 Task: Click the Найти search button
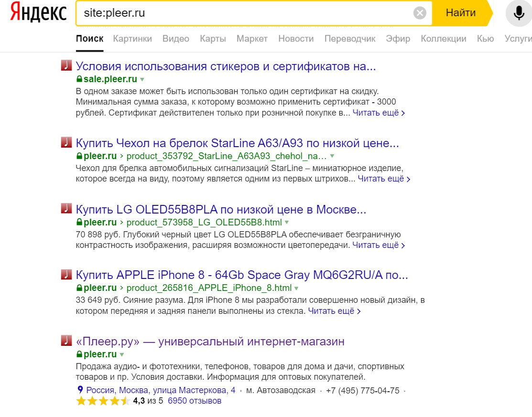[460, 13]
